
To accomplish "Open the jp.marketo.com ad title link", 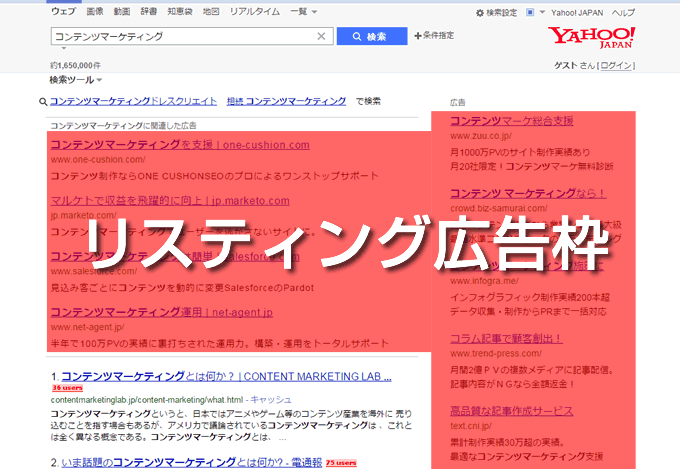I will pyautogui.click(x=170, y=200).
